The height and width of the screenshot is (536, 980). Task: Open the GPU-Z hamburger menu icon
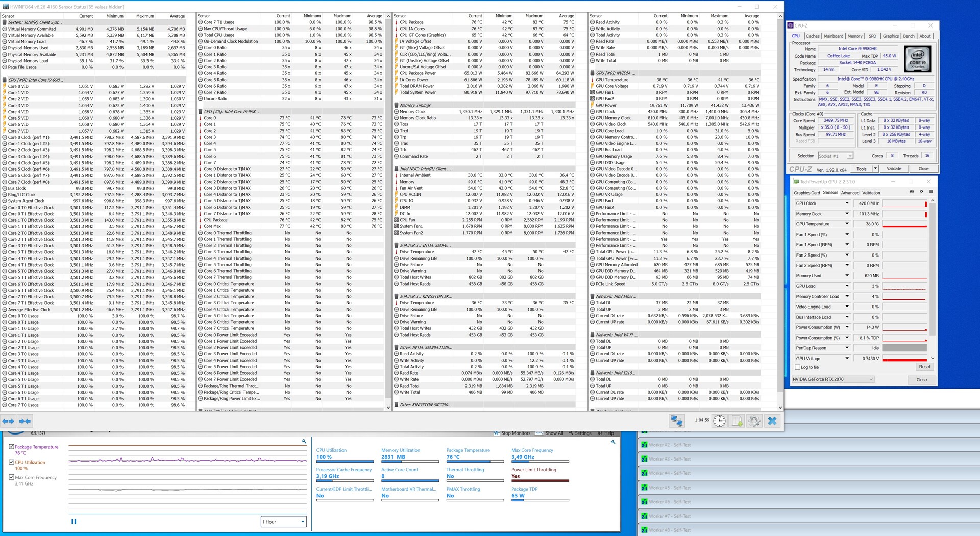tap(931, 192)
